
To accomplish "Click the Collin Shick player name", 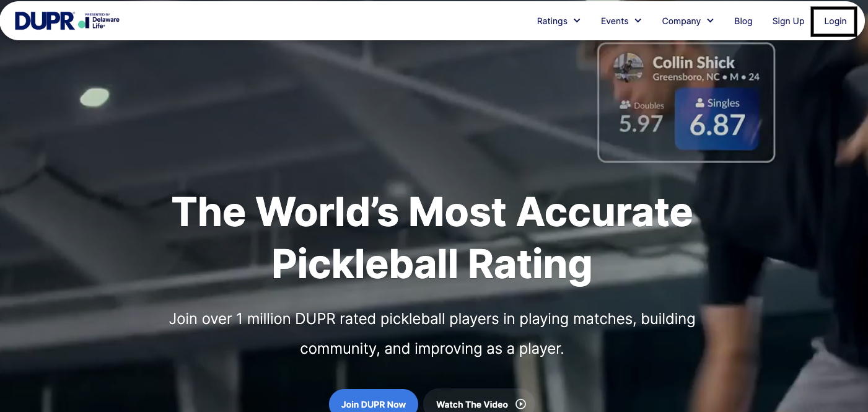I will point(693,63).
